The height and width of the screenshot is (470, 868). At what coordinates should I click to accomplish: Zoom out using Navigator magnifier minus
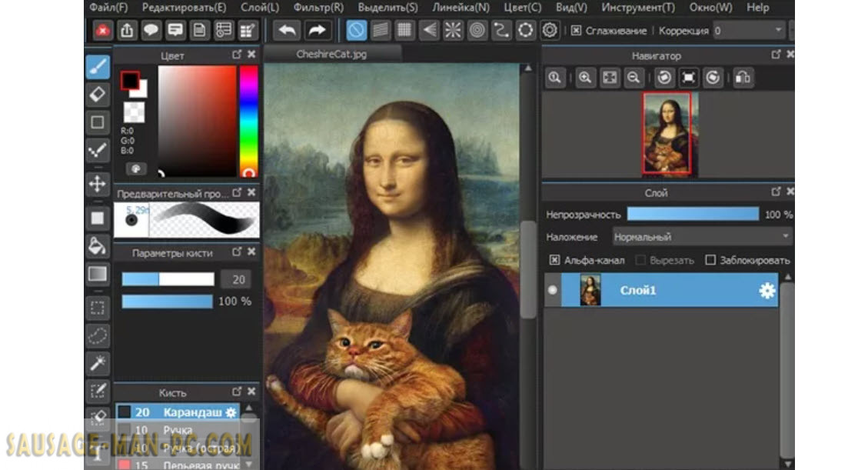tap(634, 78)
